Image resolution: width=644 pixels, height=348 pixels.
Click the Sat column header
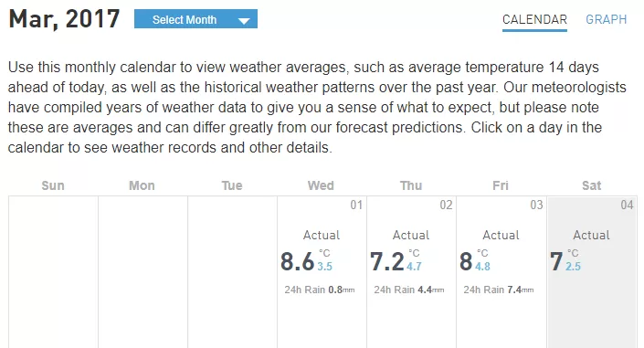coord(591,185)
